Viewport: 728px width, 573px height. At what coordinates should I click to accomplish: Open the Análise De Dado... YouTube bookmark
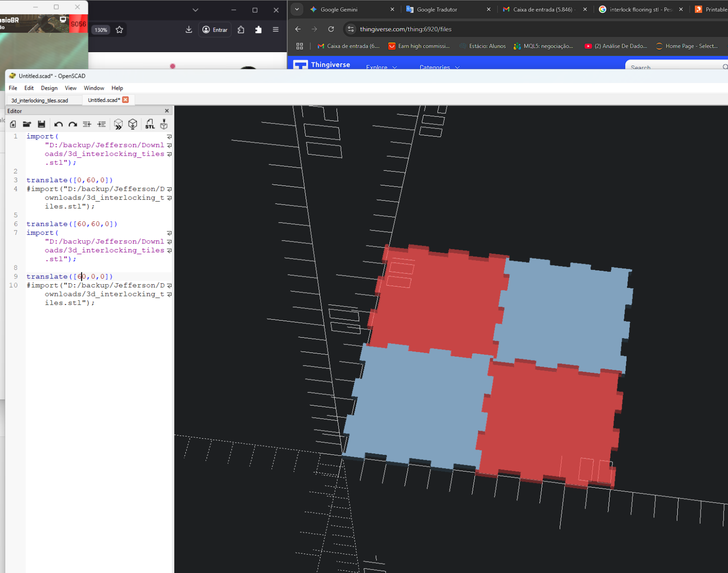point(616,46)
